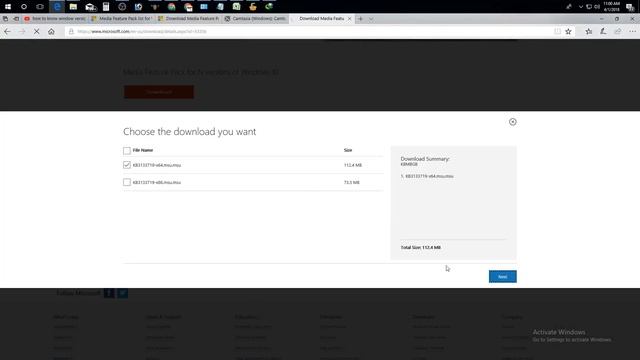The image size is (640, 360).
Task: Open a new browser tab
Action: pyautogui.click(x=360, y=19)
